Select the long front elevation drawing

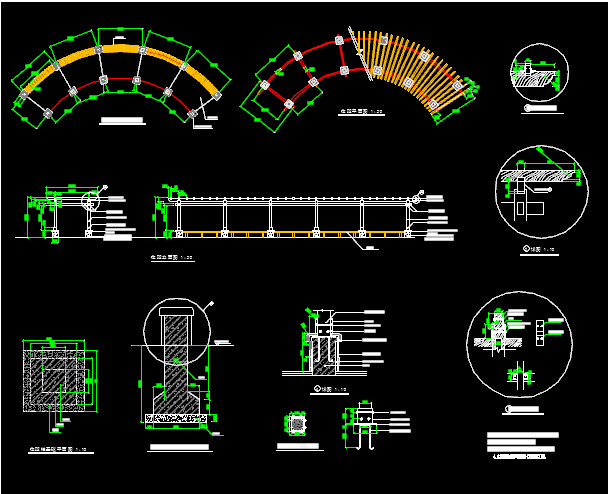[290, 216]
